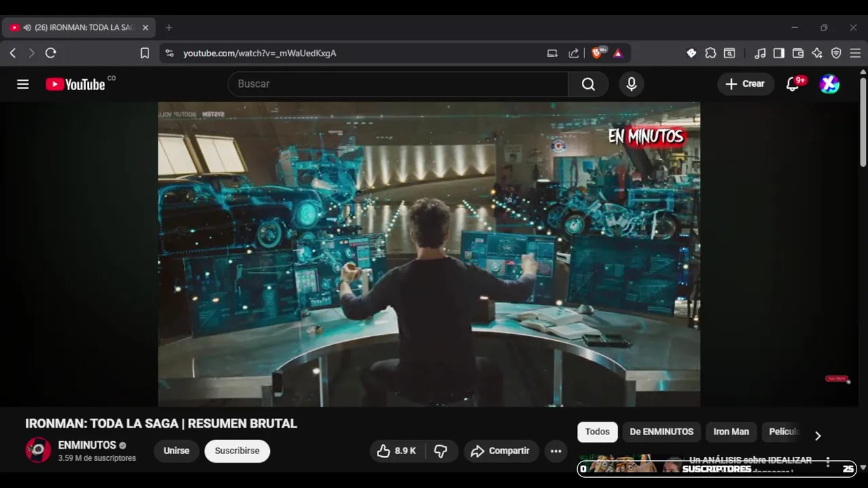The height and width of the screenshot is (488, 868).
Task: Open the Brave Wallet
Action: point(798,53)
